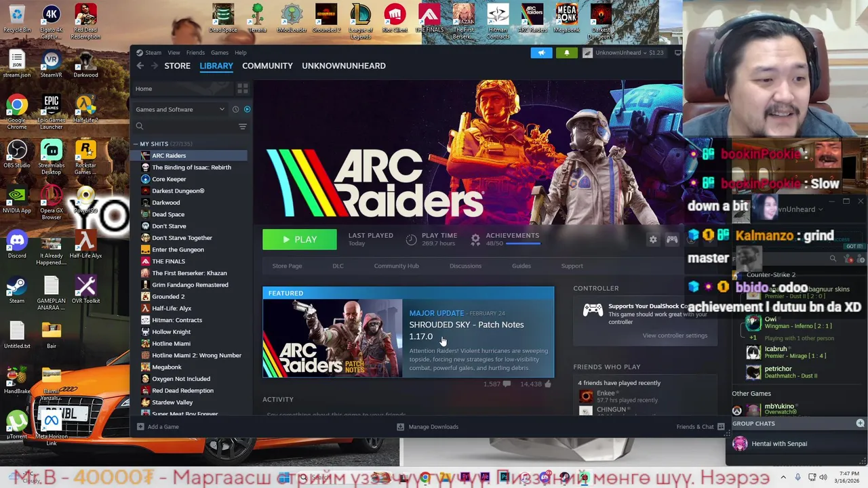Select Stardew Valley in library list
868x488 pixels.
(x=173, y=402)
